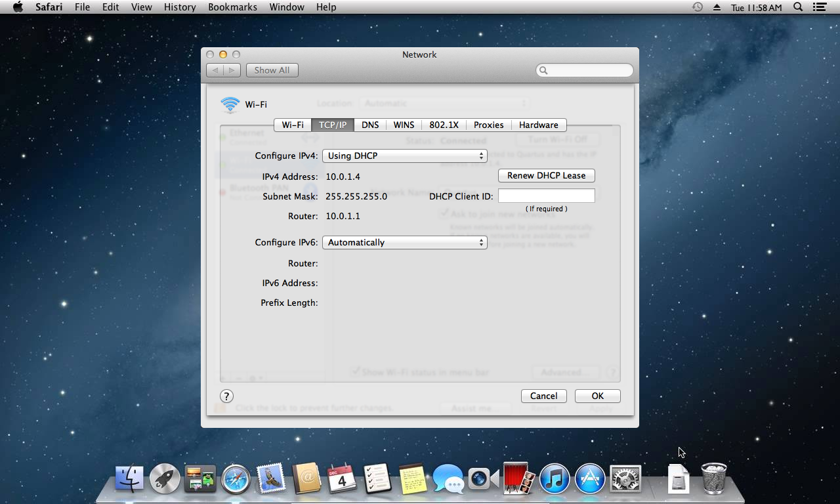Viewport: 840px width, 504px height.
Task: Click the Cancel button
Action: [543, 396]
